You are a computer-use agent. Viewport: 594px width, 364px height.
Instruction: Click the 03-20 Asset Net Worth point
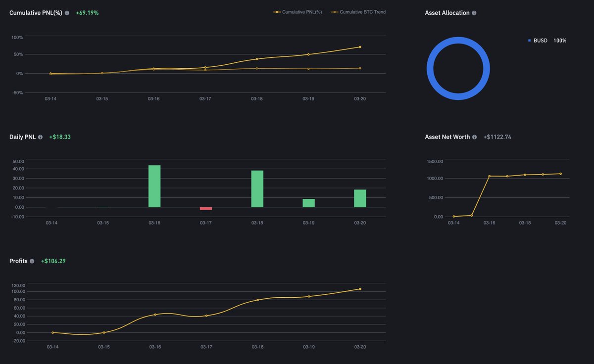[x=560, y=174]
